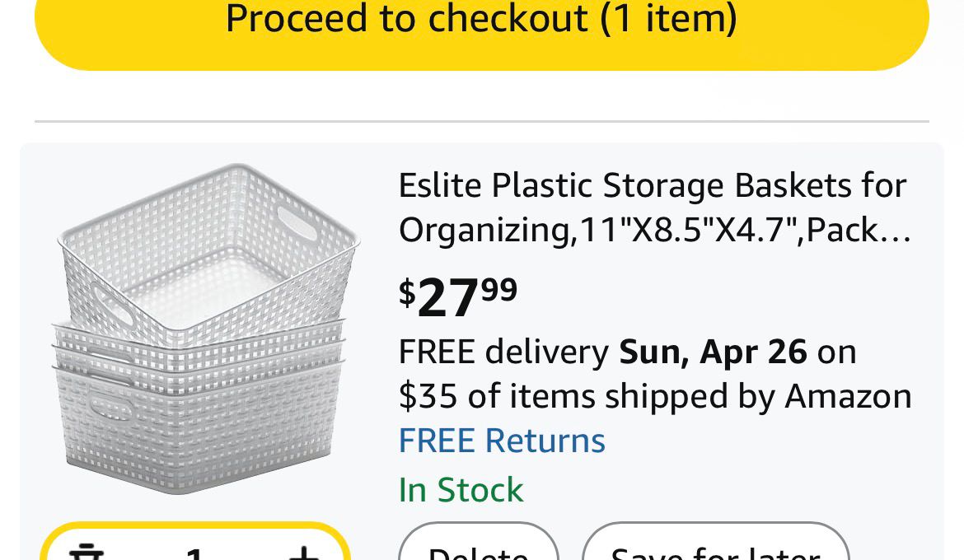Click the superscript 99 cents in price
The image size is (964, 560).
click(x=499, y=289)
